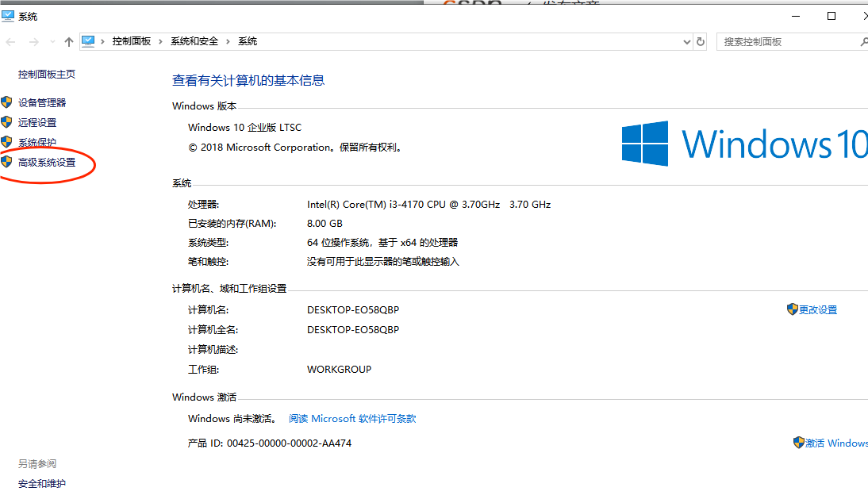Select 系统 breadcrumb item
Screen dimensions: 868x499
pyautogui.click(x=248, y=41)
